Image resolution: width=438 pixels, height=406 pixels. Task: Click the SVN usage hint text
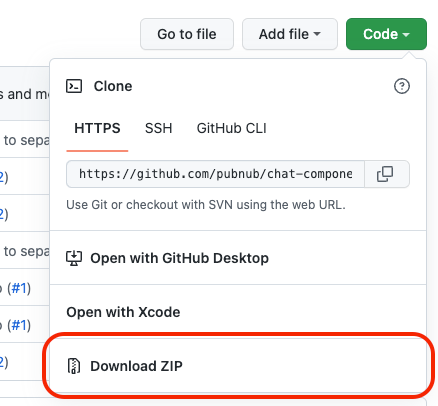[x=206, y=205]
